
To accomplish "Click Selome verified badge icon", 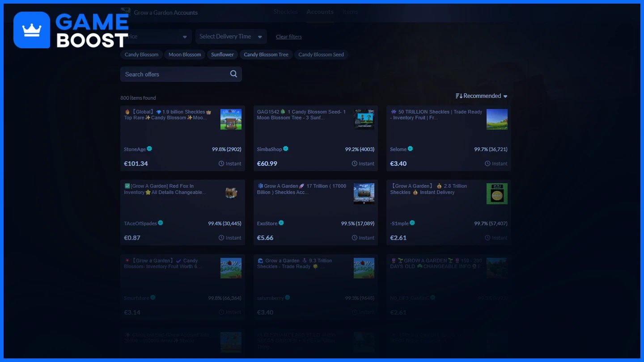I will (410, 149).
